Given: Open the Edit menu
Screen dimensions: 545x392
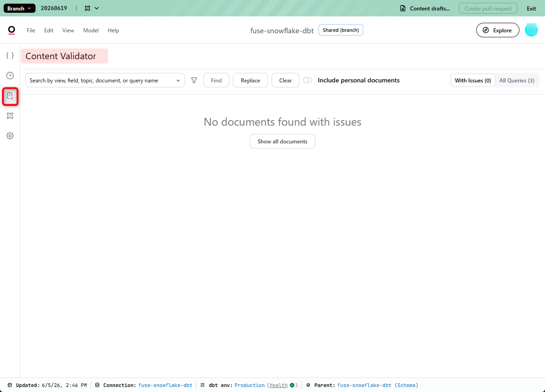Looking at the screenshot, I should tap(49, 31).
